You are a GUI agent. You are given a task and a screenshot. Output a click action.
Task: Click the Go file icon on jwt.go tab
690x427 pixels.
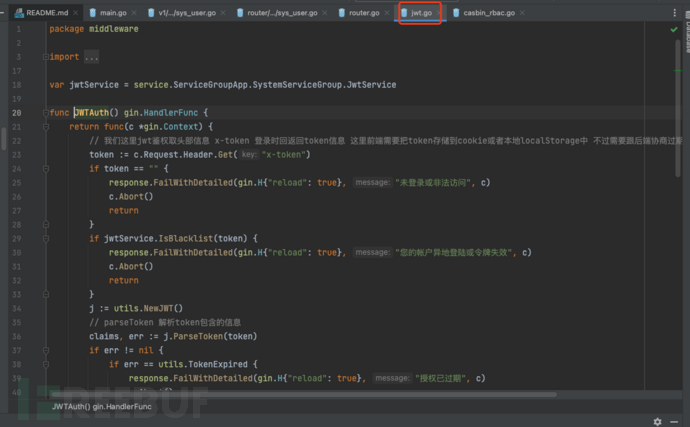click(404, 13)
